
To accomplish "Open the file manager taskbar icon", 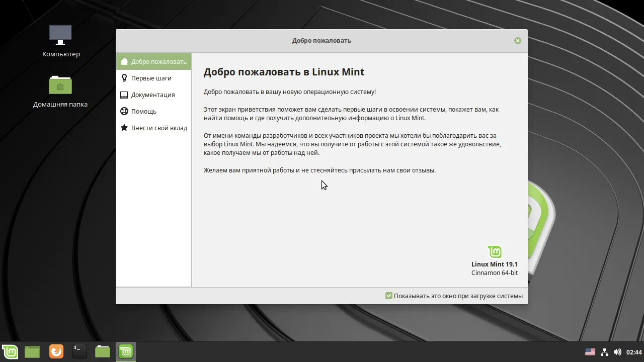I will pos(103,351).
